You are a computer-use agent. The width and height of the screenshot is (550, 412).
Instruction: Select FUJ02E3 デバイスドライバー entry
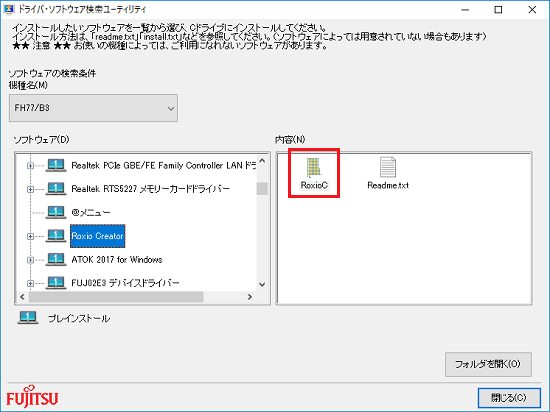[125, 283]
